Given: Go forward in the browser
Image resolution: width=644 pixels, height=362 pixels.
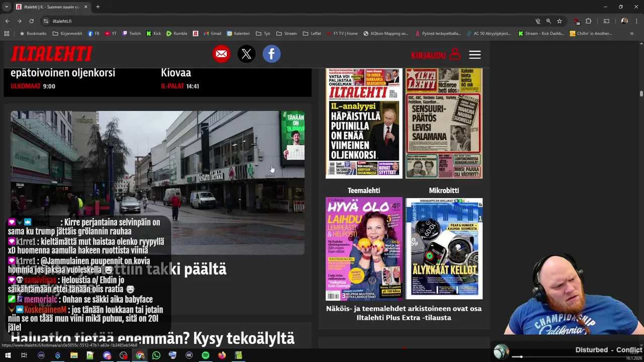Looking at the screenshot, I should tap(19, 21).
